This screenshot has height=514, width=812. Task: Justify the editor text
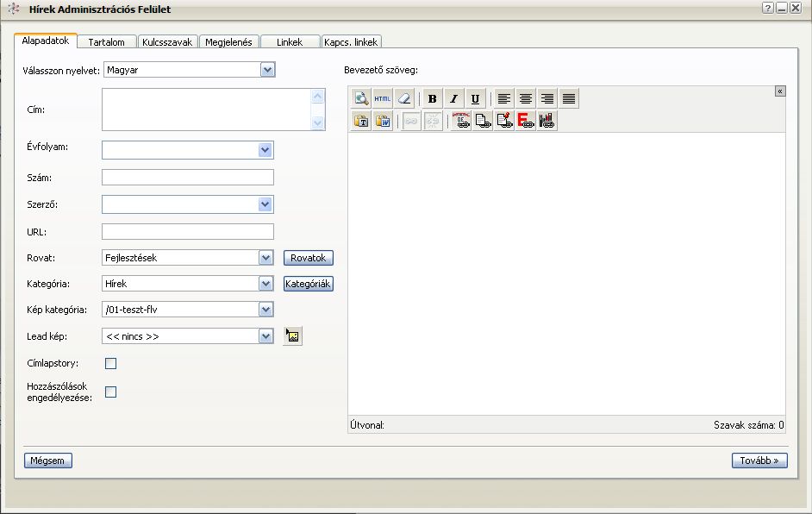point(569,98)
